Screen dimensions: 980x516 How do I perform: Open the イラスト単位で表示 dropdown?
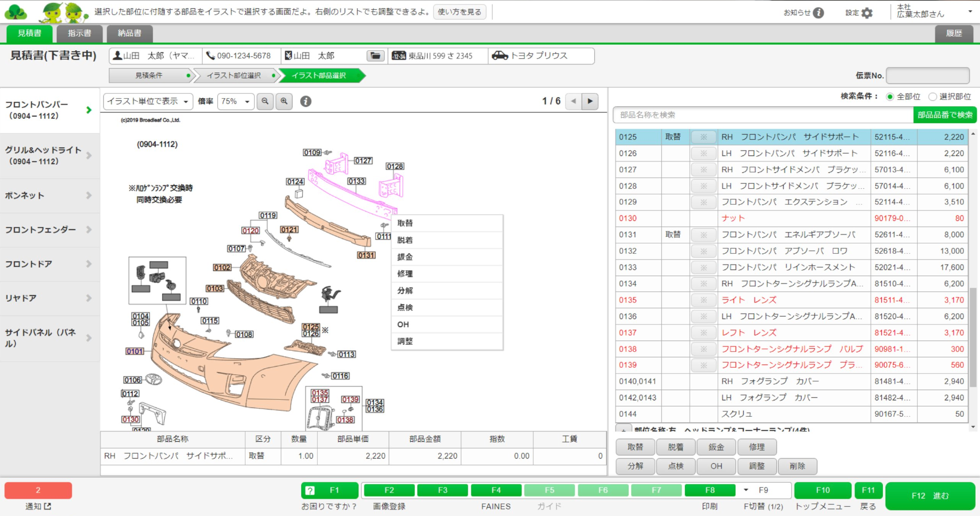(x=148, y=101)
